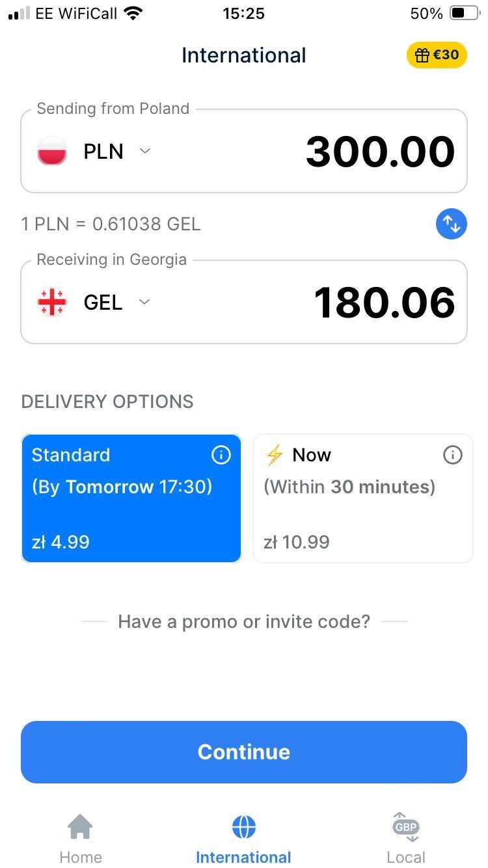Expand the PLN currency dropdown chevron
The width and height of the screenshot is (488, 868).
(x=145, y=151)
